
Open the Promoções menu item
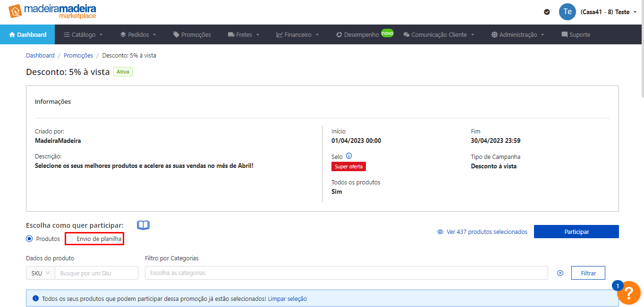click(192, 34)
